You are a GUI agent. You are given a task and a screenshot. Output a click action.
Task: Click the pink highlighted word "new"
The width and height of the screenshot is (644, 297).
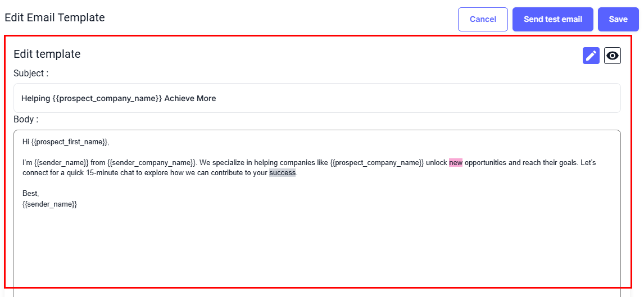point(455,163)
